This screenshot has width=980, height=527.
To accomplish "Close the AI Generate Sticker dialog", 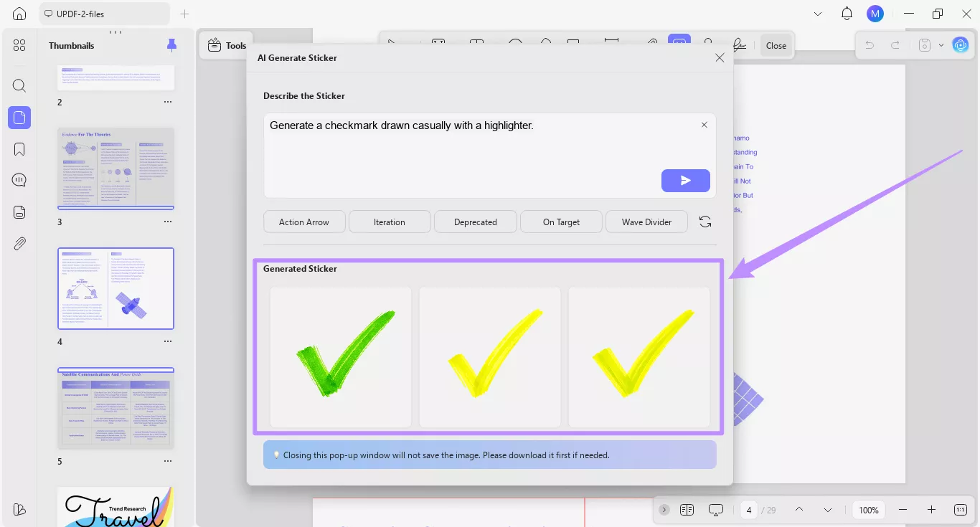I will pos(720,57).
